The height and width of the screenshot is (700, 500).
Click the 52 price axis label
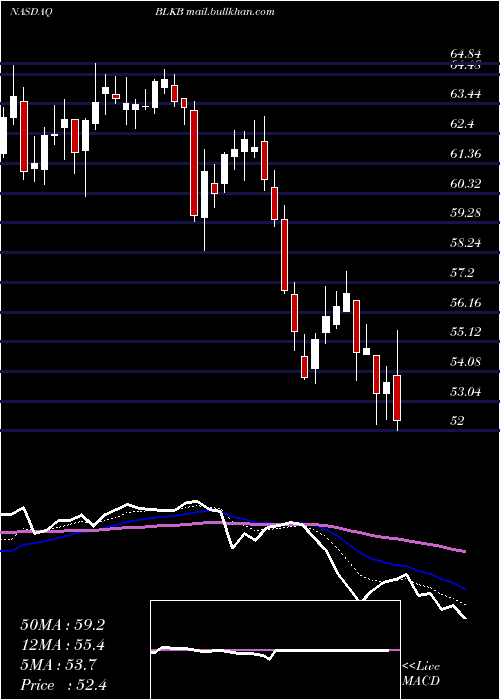click(458, 421)
